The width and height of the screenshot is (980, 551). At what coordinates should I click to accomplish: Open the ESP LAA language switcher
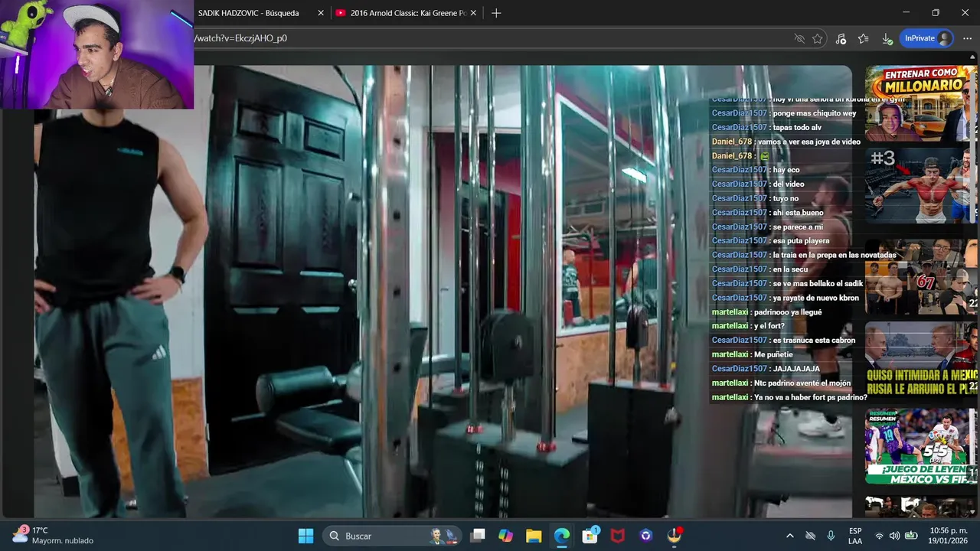pos(855,536)
